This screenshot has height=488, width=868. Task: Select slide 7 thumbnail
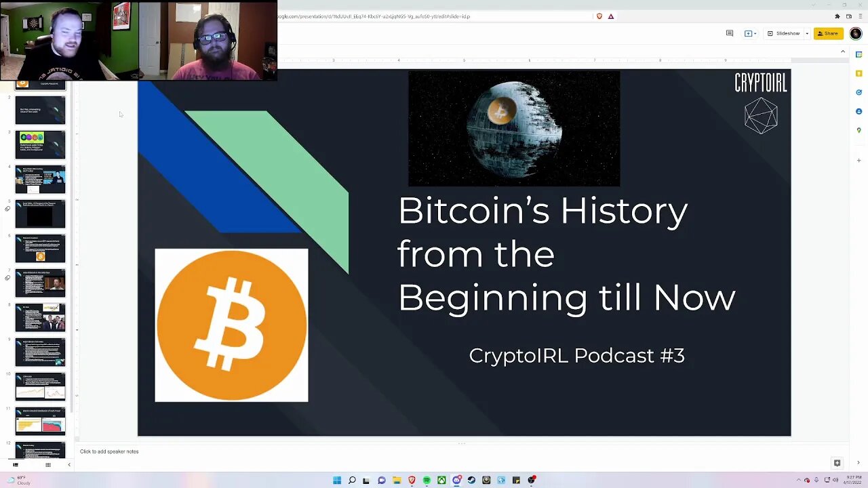click(x=41, y=283)
